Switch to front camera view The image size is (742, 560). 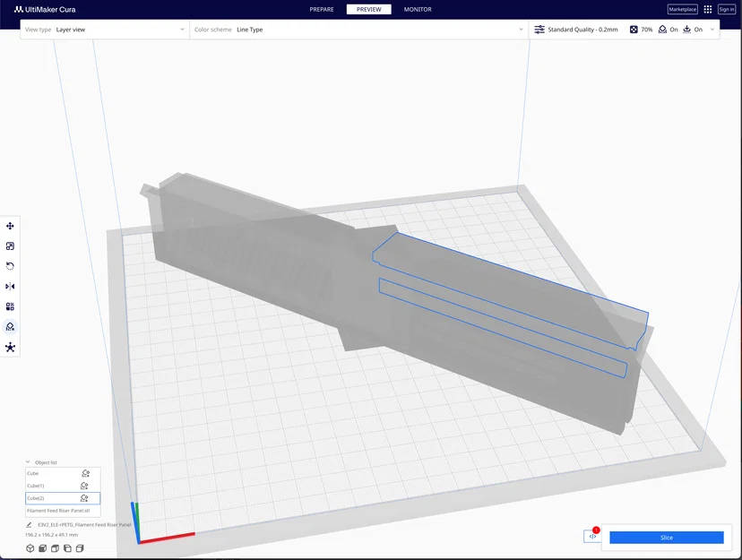click(43, 548)
